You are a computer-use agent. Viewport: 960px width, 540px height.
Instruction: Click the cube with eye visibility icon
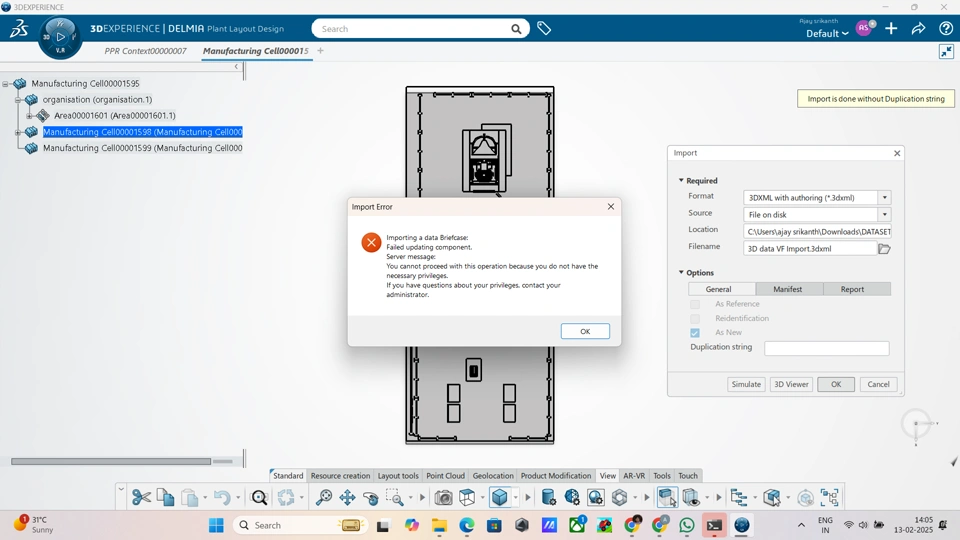691,497
